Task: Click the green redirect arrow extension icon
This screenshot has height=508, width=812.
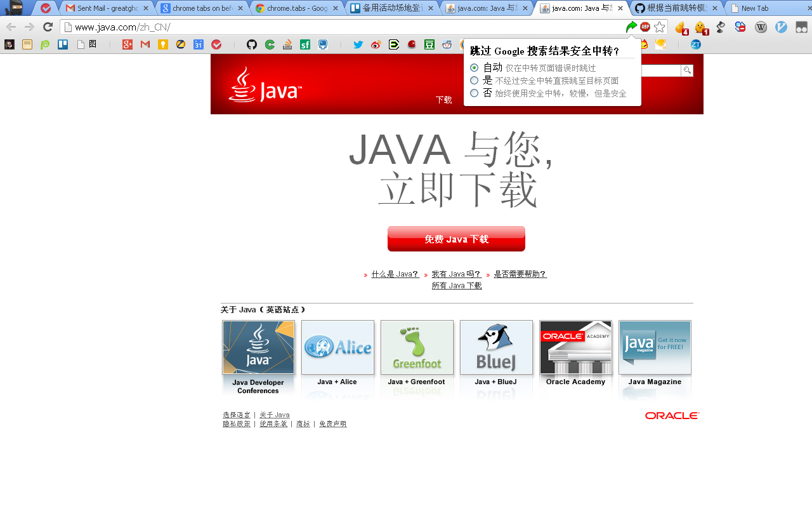Action: click(631, 27)
